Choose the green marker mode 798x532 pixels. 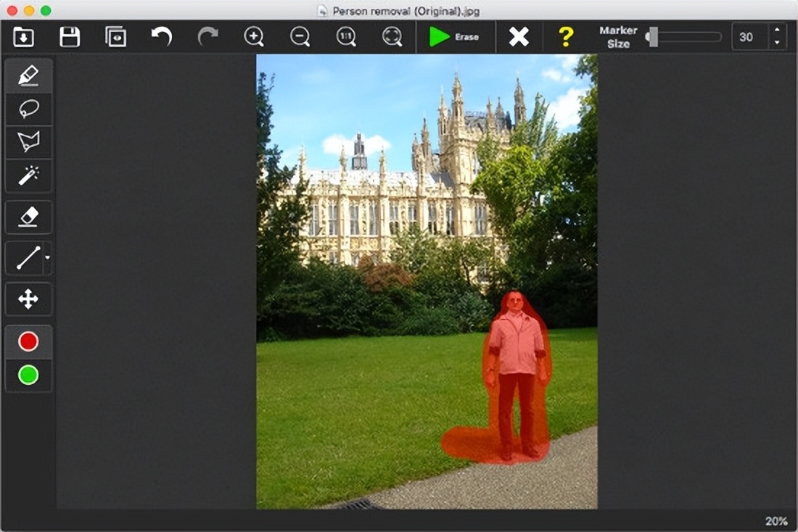pos(28,375)
